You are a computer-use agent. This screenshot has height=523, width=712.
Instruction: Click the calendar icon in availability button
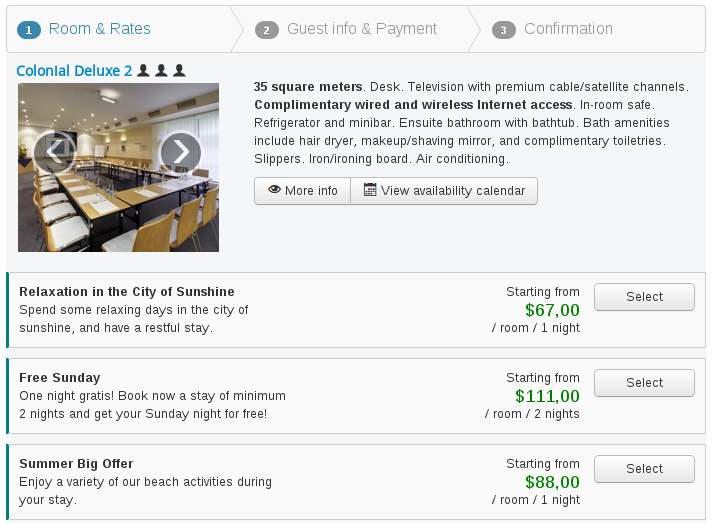pos(370,190)
